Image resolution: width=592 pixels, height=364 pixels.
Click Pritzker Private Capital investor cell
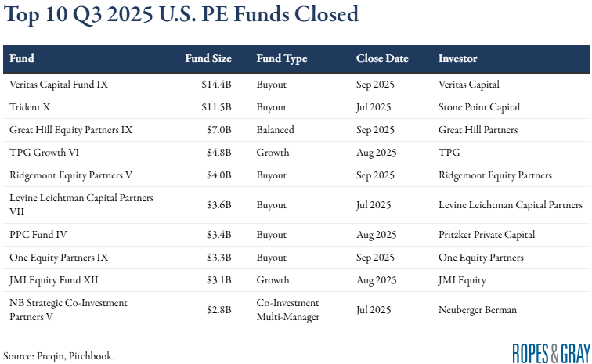[486, 234]
